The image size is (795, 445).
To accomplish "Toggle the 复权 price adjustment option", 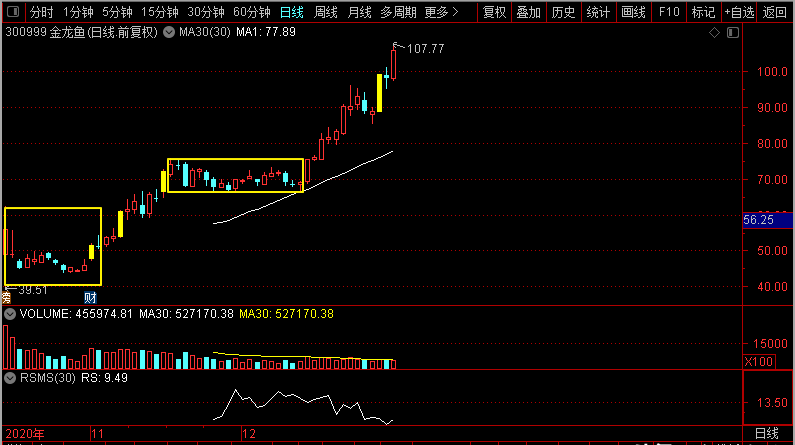I will click(x=494, y=13).
